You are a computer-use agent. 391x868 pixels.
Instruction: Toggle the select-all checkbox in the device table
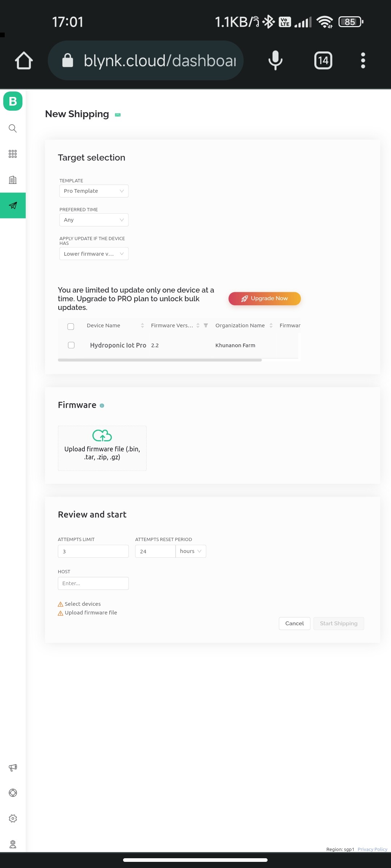(71, 326)
